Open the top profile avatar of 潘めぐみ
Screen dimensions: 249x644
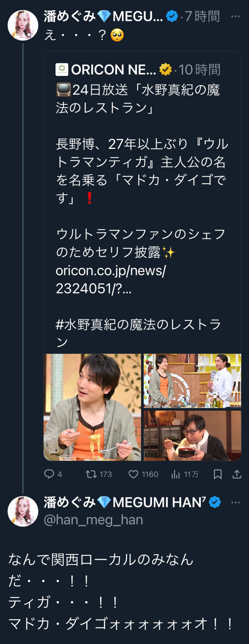click(x=23, y=25)
